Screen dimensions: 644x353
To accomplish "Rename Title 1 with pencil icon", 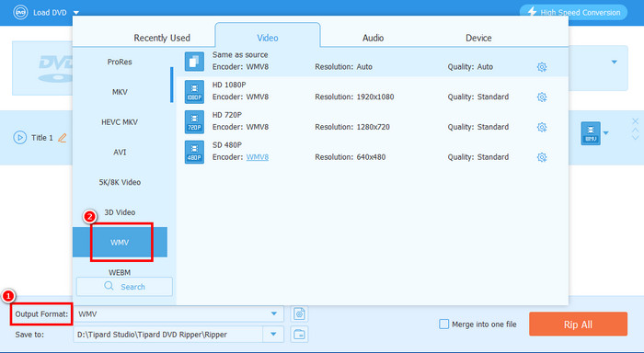I will click(x=62, y=138).
